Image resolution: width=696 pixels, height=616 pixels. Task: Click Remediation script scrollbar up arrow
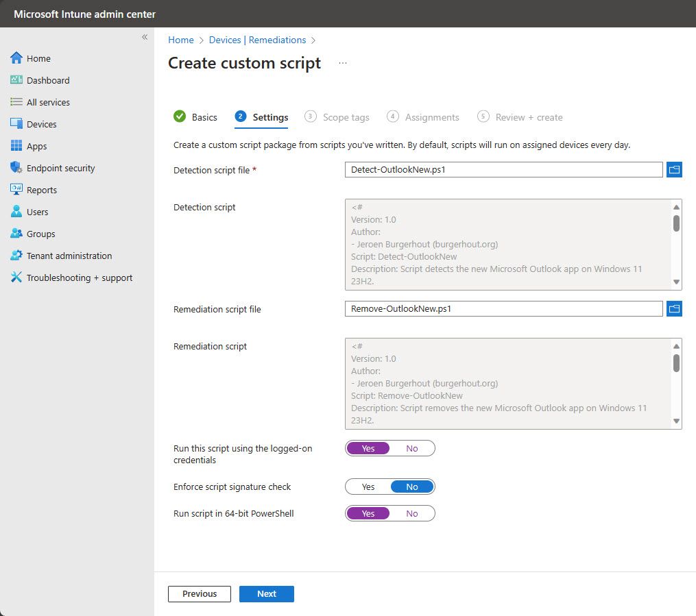click(x=677, y=346)
